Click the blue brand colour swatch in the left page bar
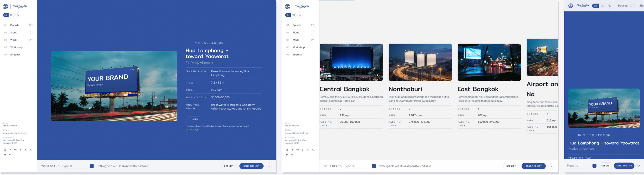644x175 pixels. [x=92, y=166]
